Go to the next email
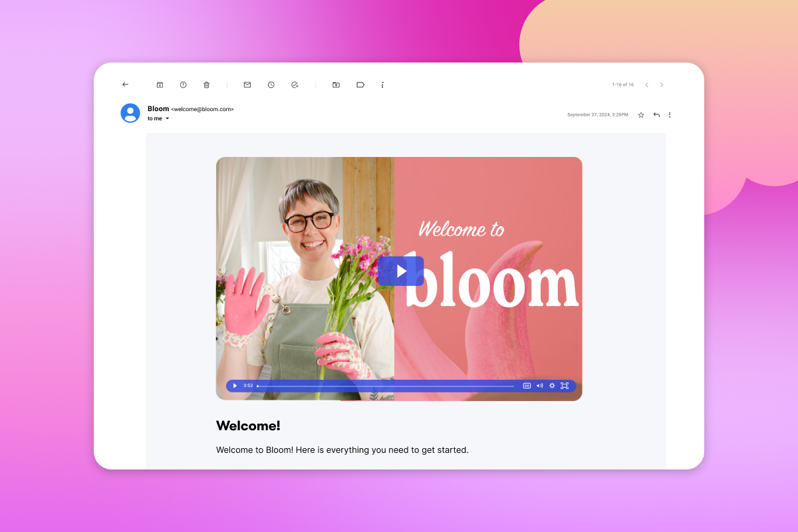This screenshot has width=798, height=532. (x=662, y=84)
